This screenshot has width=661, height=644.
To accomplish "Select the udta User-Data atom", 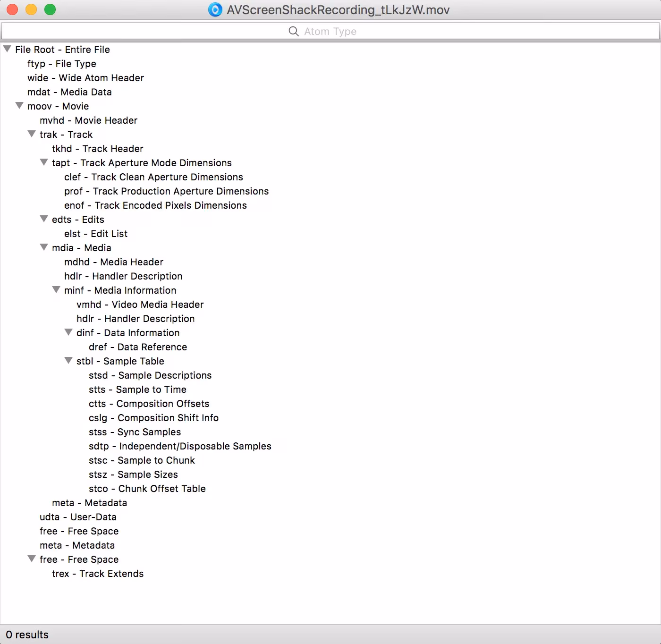I will (78, 517).
